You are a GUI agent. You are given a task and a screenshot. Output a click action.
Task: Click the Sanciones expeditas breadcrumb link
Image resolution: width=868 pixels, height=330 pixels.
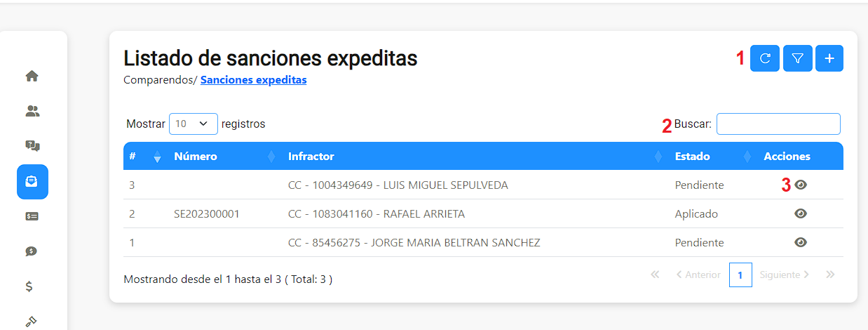(x=253, y=80)
